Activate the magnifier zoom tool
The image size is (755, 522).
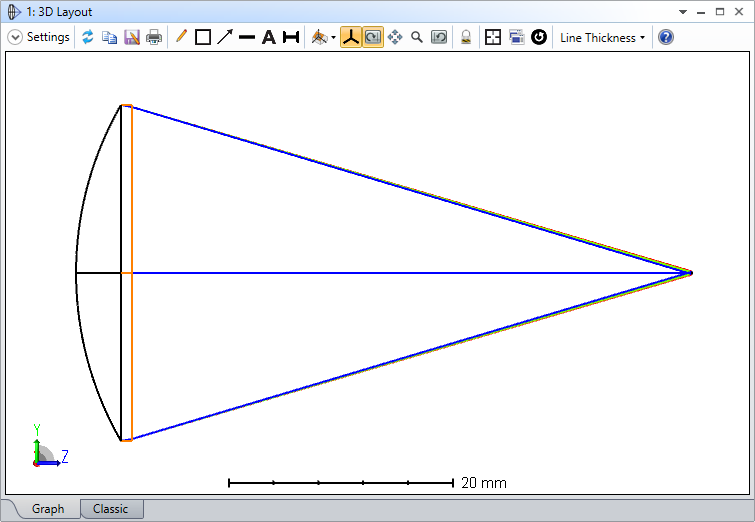[x=417, y=37]
